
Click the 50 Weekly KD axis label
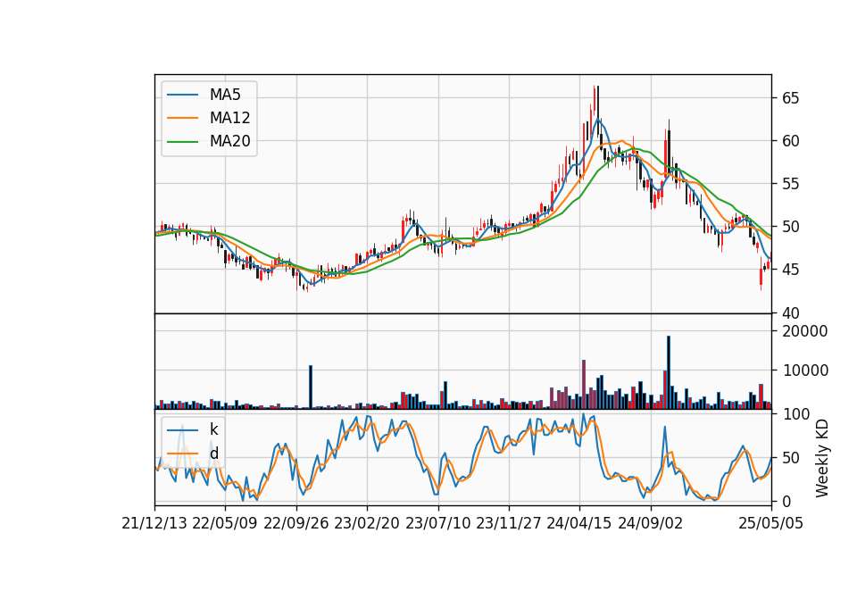pyautogui.click(x=790, y=457)
